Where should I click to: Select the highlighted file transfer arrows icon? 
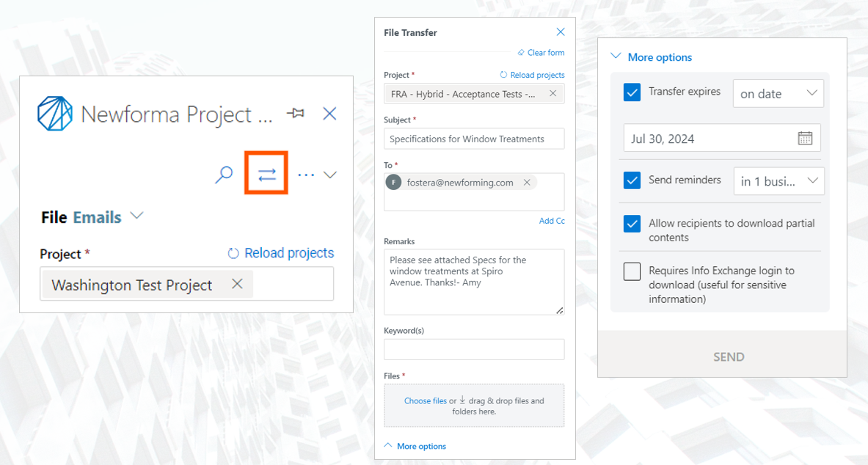[x=266, y=173]
